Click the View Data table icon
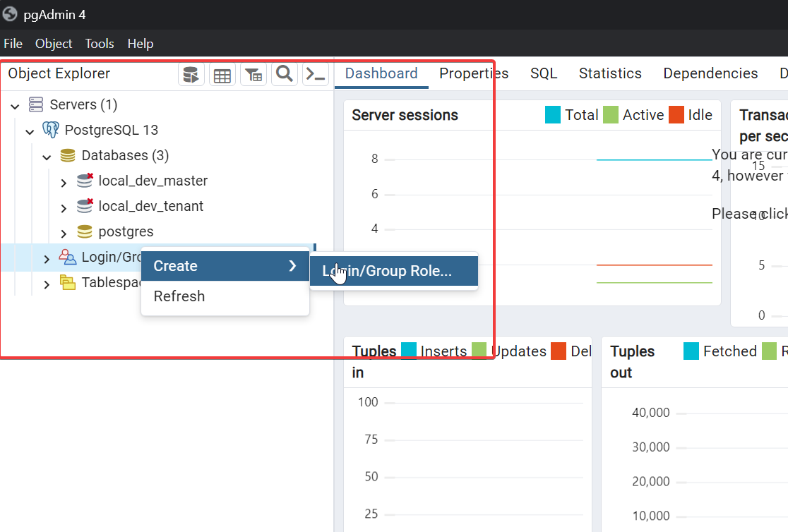Viewport: 788px width, 532px height. pyautogui.click(x=222, y=75)
